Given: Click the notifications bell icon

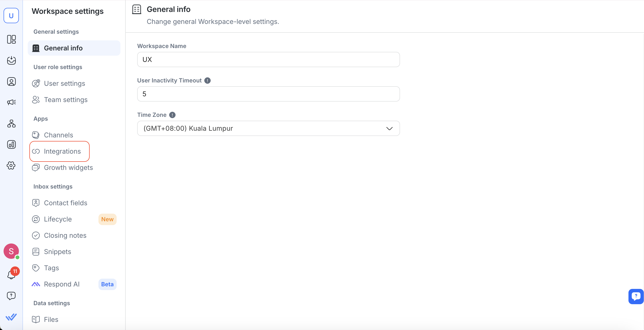Looking at the screenshot, I should pos(11,275).
